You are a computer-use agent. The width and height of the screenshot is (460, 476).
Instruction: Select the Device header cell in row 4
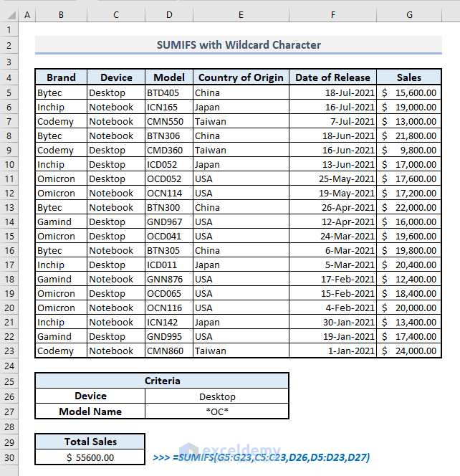tap(116, 77)
